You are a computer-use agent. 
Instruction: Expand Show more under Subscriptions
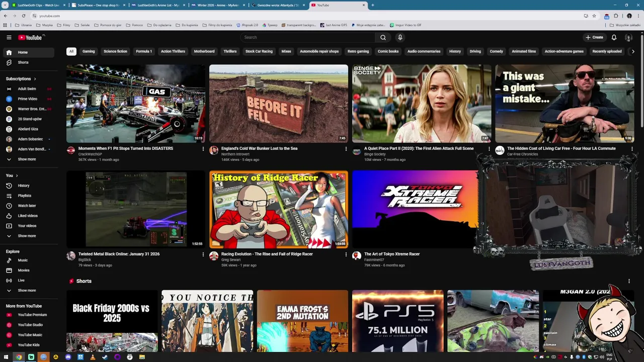pos(30,159)
